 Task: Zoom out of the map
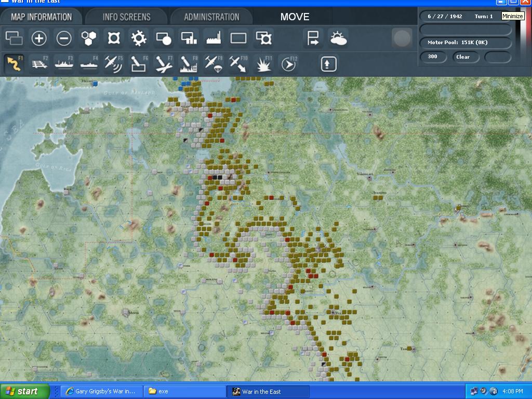click(x=64, y=38)
